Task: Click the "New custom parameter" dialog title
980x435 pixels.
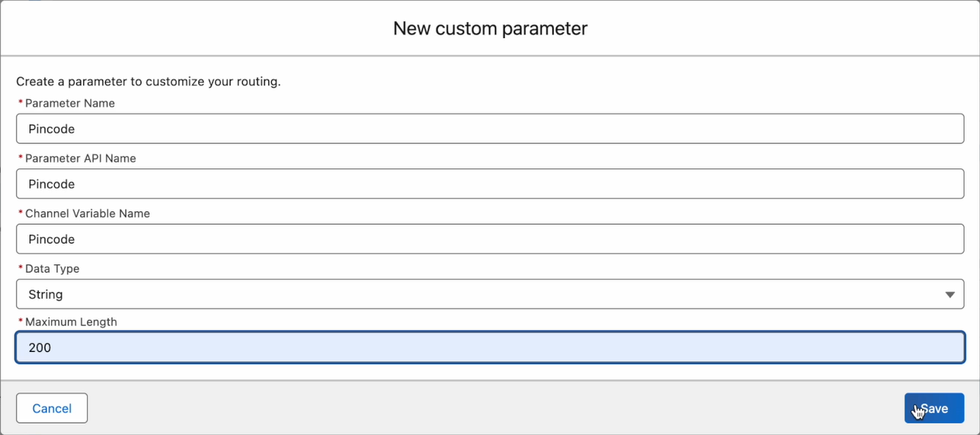Action: tap(490, 29)
